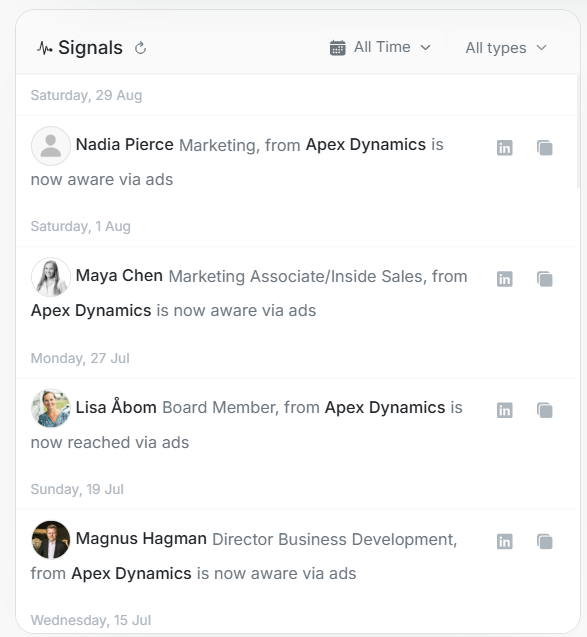Copy the Nadia Pierce signal entry
This screenshot has width=587, height=637.
545,147
